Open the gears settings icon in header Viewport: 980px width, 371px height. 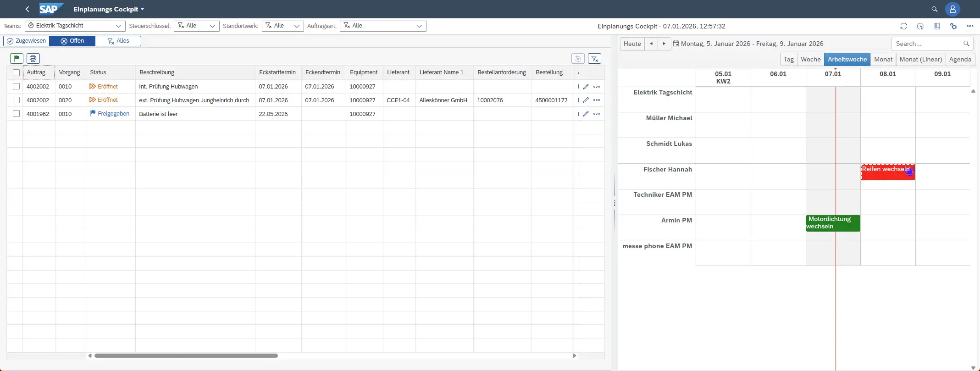[x=953, y=26]
